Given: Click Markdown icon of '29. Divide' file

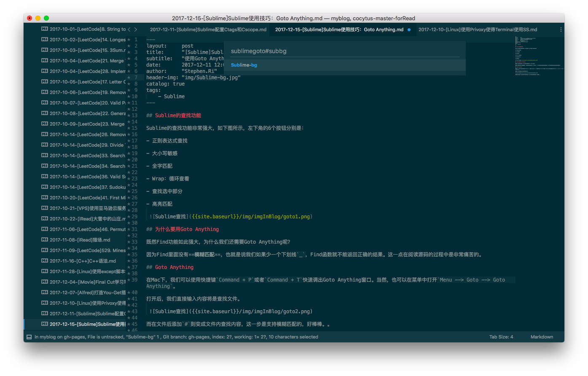Looking at the screenshot, I should [x=44, y=145].
